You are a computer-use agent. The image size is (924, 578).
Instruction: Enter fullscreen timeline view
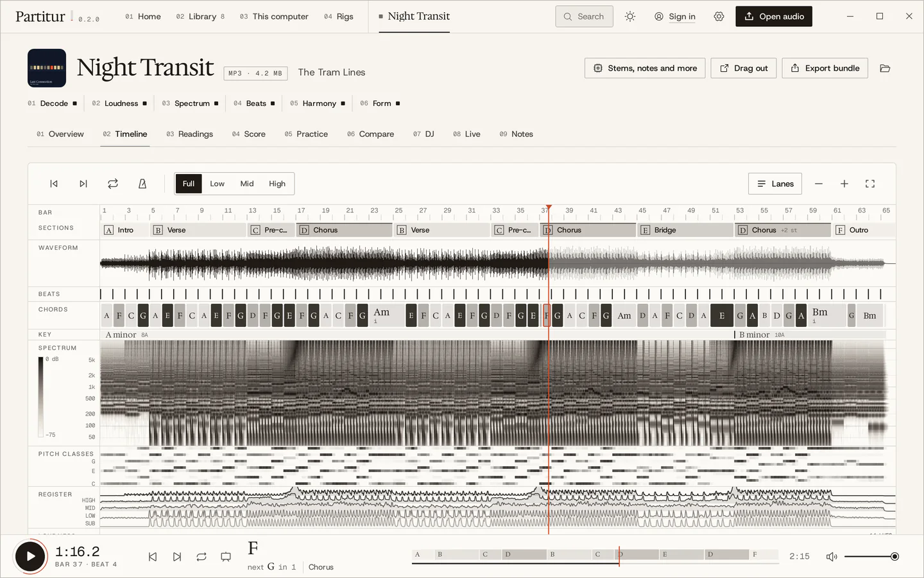point(870,184)
